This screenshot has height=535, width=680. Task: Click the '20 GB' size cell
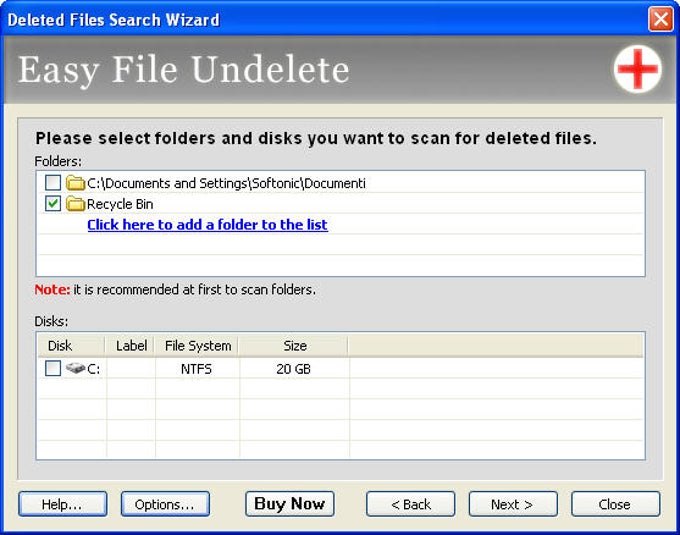click(x=293, y=369)
